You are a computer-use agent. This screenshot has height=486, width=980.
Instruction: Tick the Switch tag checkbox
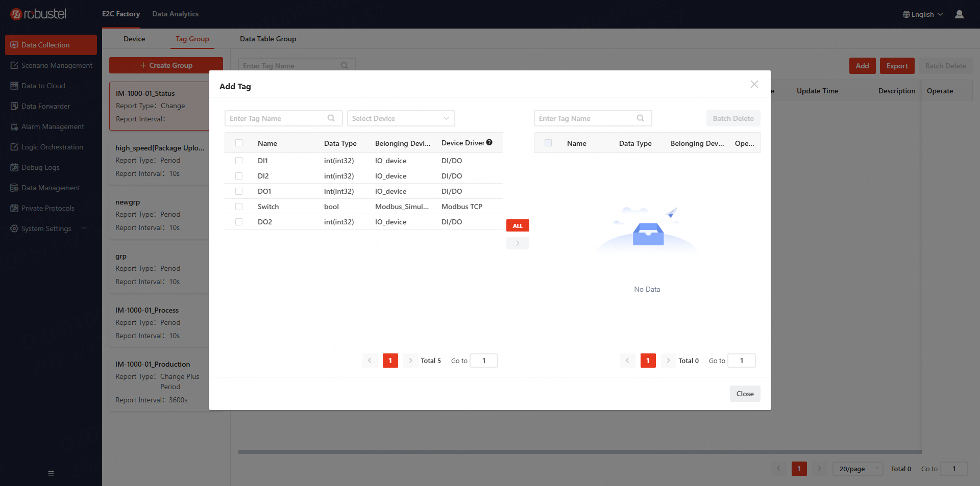point(239,207)
